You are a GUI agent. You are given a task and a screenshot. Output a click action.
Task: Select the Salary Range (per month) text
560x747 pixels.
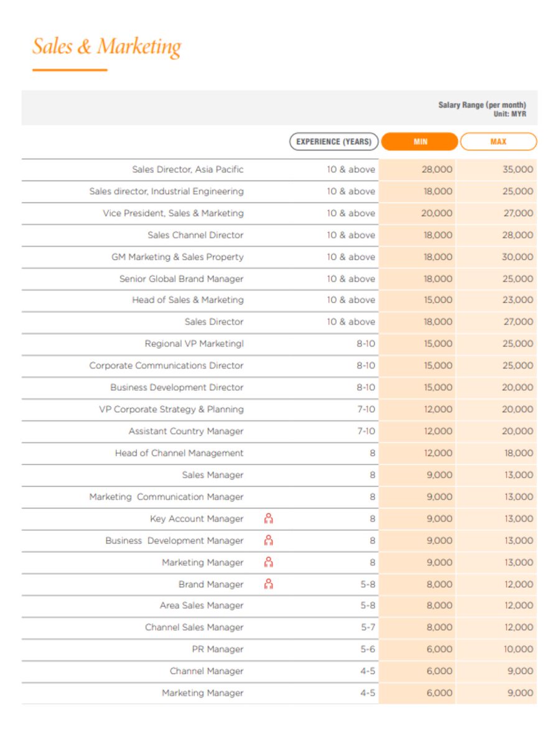coord(482,105)
